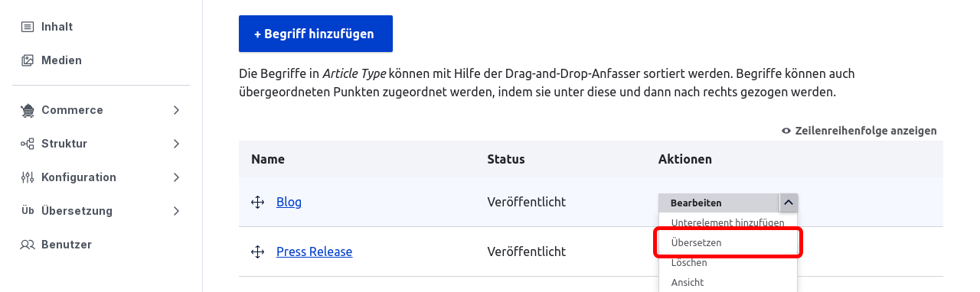This screenshot has height=292, width=980.
Task: Expand the Übersetzung menu chevron
Action: pos(176,211)
